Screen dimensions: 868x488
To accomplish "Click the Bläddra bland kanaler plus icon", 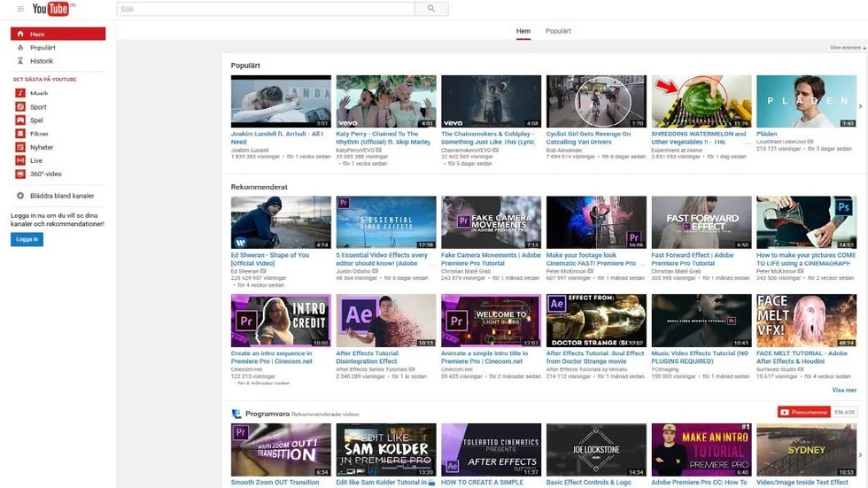I will [20, 196].
